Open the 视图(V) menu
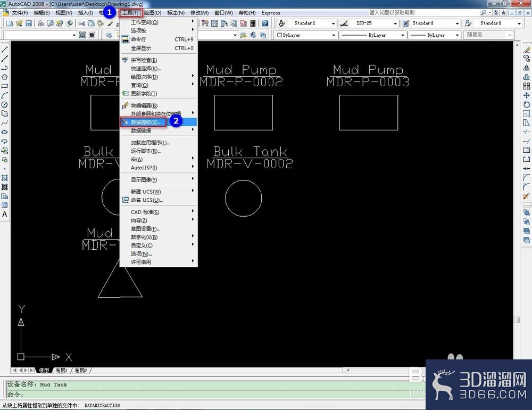The height and width of the screenshot is (410, 532). click(64, 13)
